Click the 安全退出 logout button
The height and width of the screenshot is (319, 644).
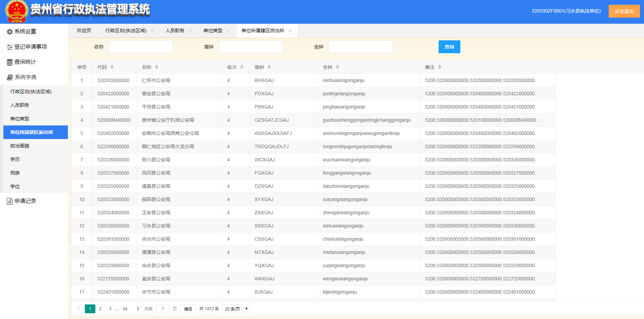coord(624,11)
